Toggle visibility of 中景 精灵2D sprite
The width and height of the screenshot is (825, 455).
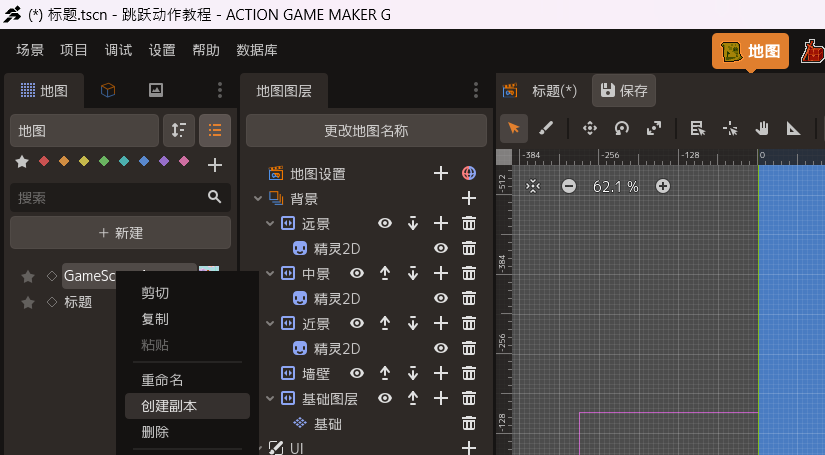click(x=441, y=298)
